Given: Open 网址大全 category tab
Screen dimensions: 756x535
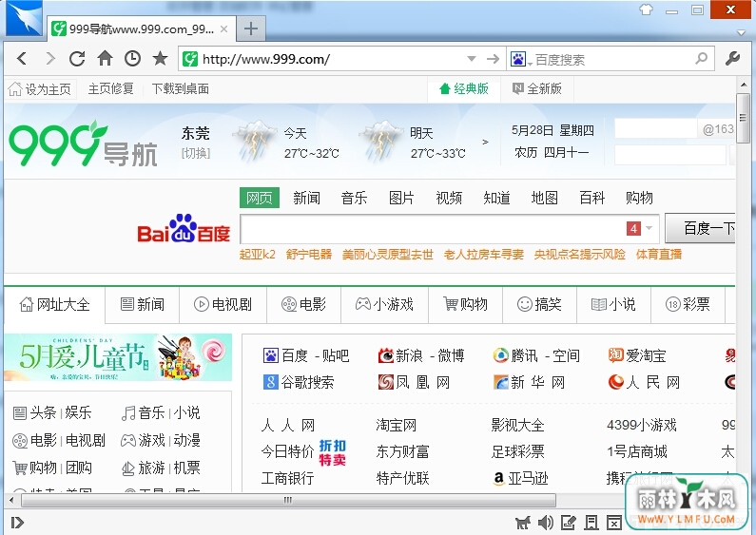Looking at the screenshot, I should click(x=54, y=305).
